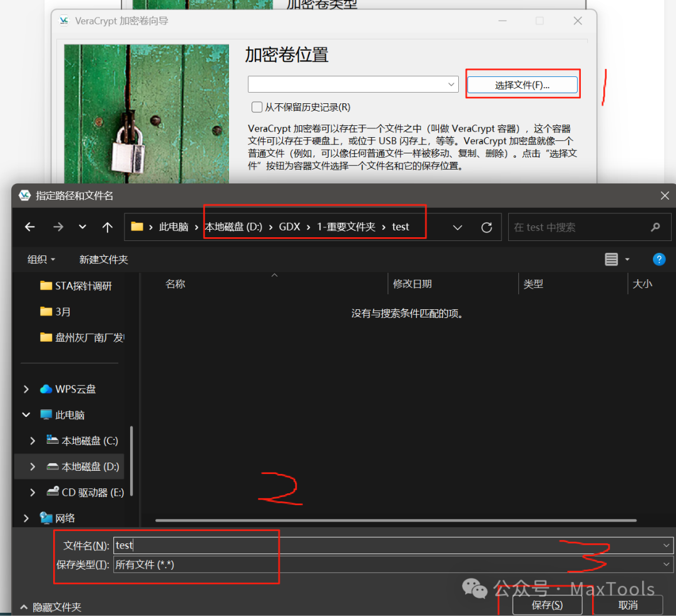
Task: Open the view options dropdown arrow
Action: pyautogui.click(x=627, y=260)
